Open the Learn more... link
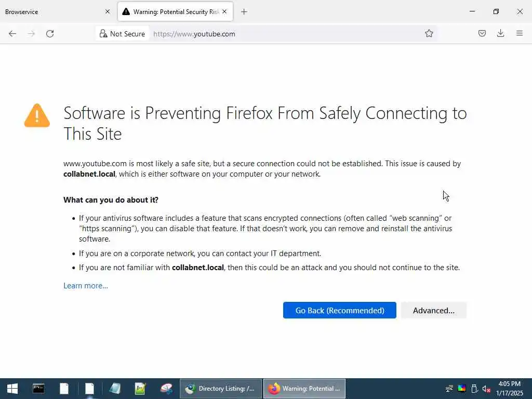This screenshot has height=399, width=532. click(x=86, y=286)
